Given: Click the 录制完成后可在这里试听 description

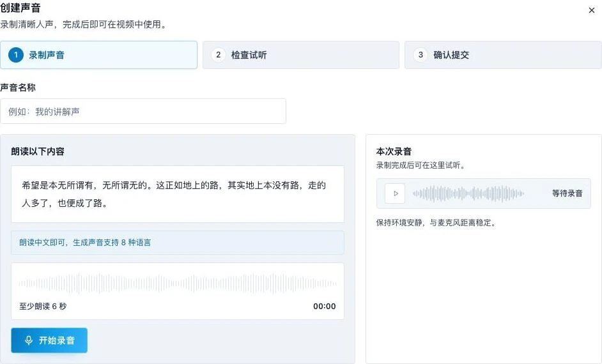Looking at the screenshot, I should coord(421,165).
